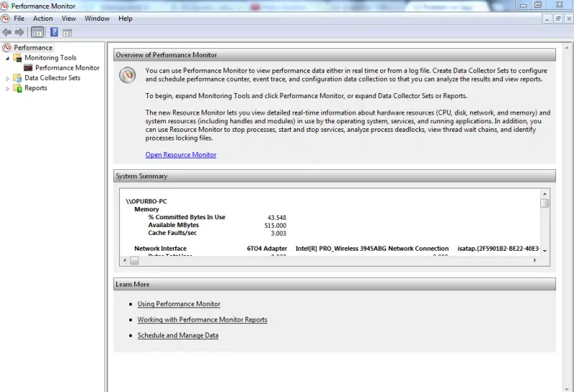Open Help using the blue question mark icon

click(54, 32)
